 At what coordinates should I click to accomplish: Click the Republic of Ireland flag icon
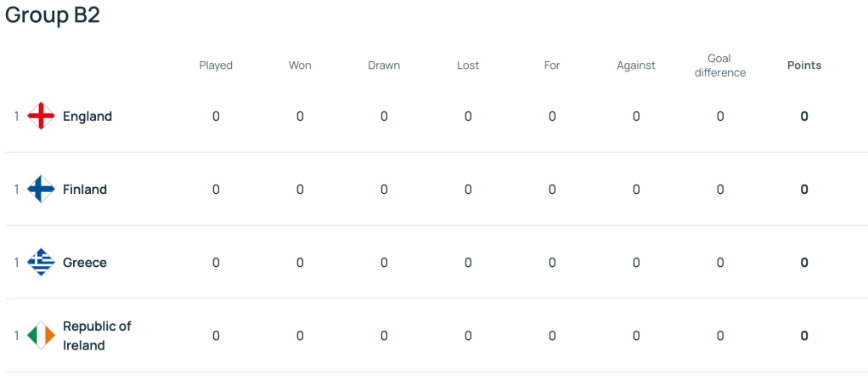pos(41,336)
